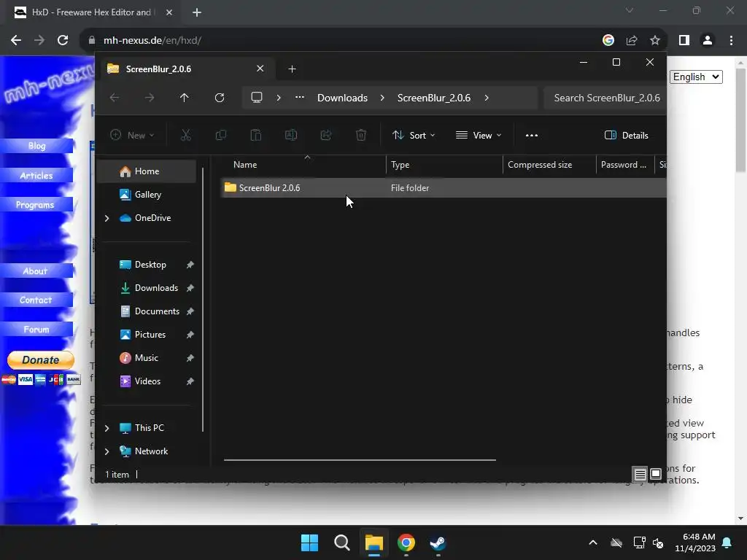Navigate forward in File Explorer

coord(150,98)
